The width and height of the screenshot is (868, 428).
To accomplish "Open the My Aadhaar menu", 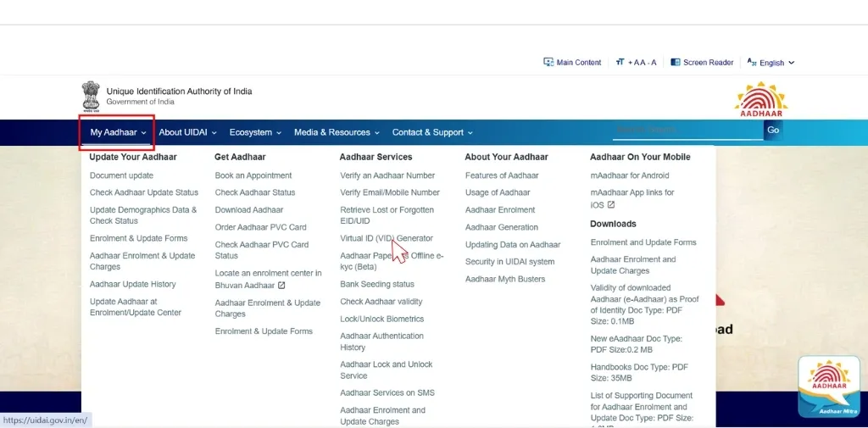I will 119,132.
